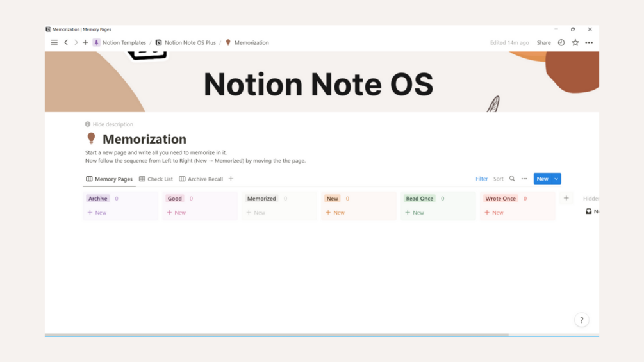The image size is (644, 362).
Task: Click the Notion Templates breadcrumb icon
Action: tap(97, 43)
